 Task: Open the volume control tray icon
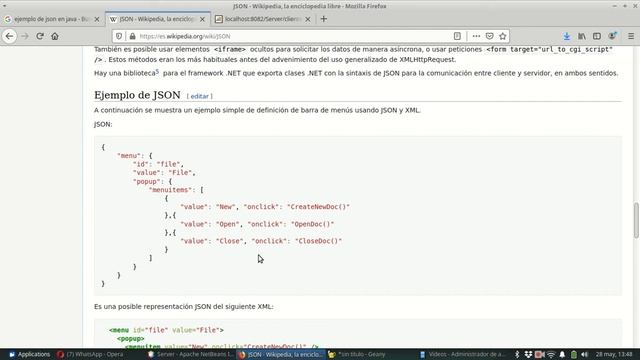point(584,354)
